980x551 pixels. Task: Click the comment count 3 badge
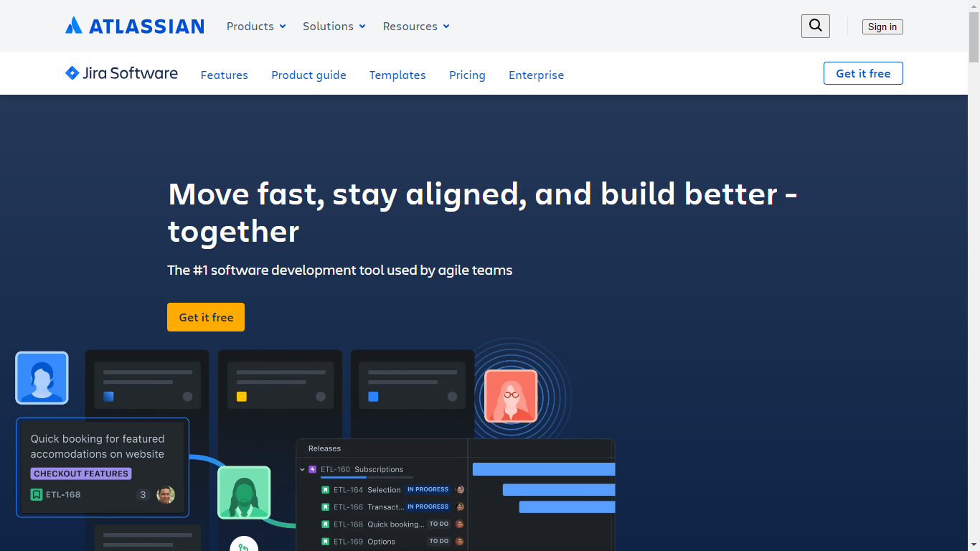click(x=143, y=494)
